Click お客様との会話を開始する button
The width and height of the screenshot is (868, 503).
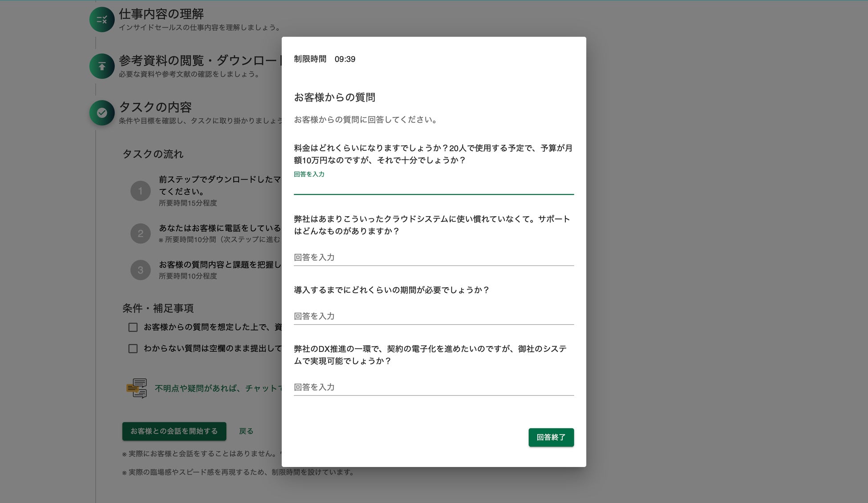coord(174,431)
